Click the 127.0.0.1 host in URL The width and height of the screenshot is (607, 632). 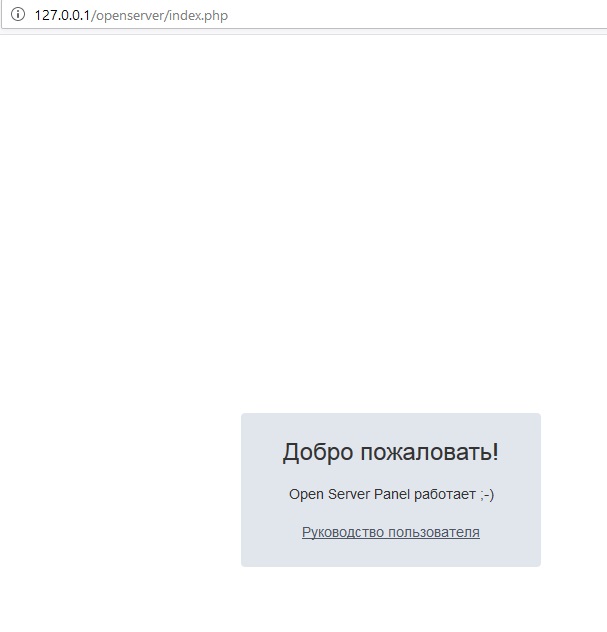62,15
